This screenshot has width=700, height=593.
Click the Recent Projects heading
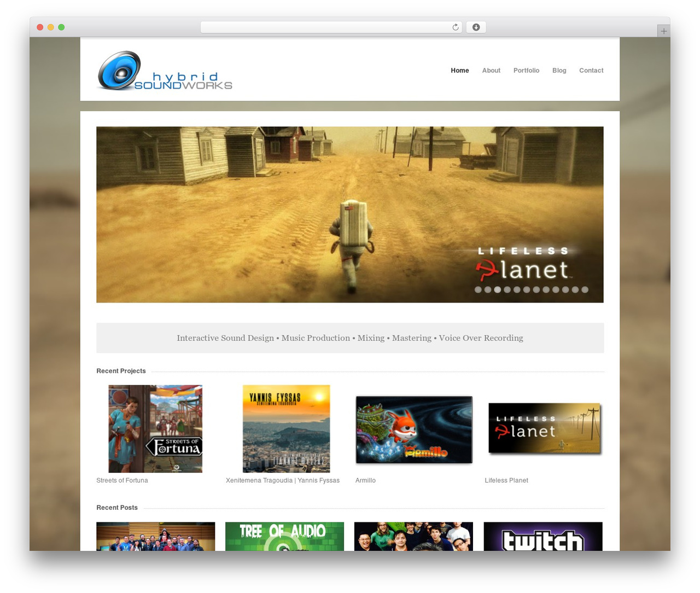click(121, 371)
